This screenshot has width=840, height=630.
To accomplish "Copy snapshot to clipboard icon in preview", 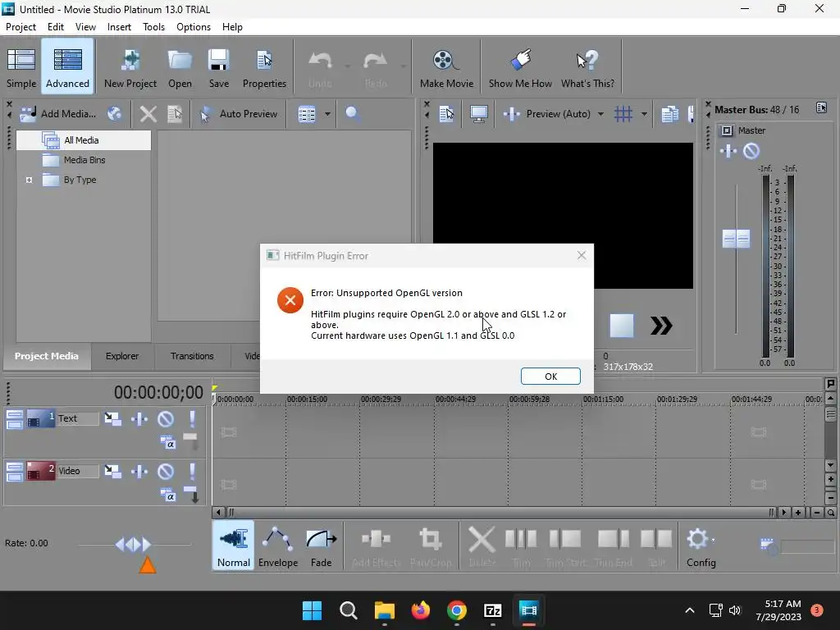I will pos(669,113).
